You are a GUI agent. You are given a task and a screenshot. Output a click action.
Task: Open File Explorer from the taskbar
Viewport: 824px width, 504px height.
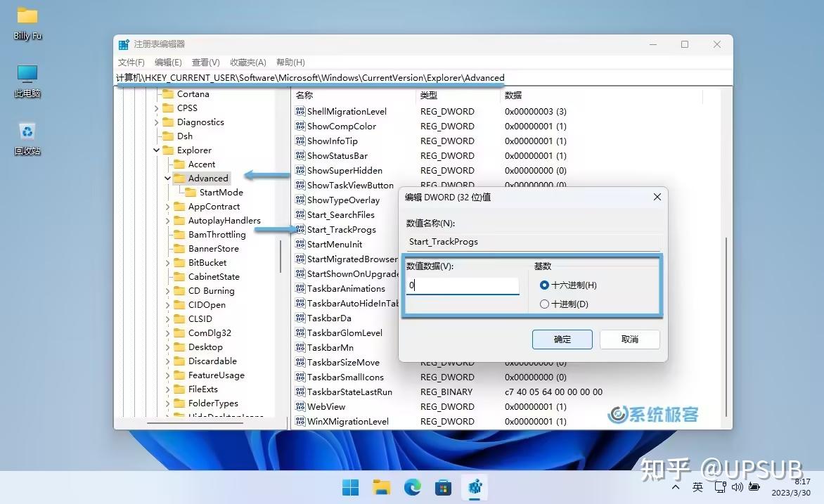[382, 487]
